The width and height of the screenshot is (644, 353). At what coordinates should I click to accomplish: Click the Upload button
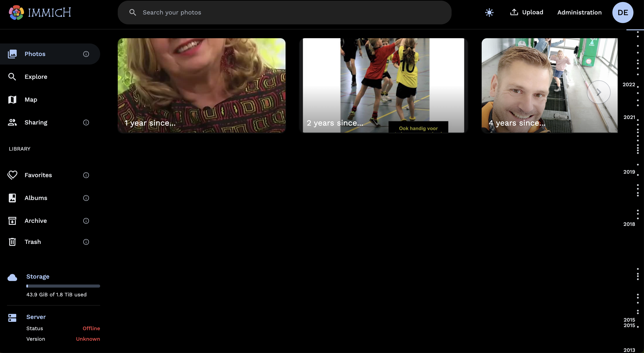526,12
